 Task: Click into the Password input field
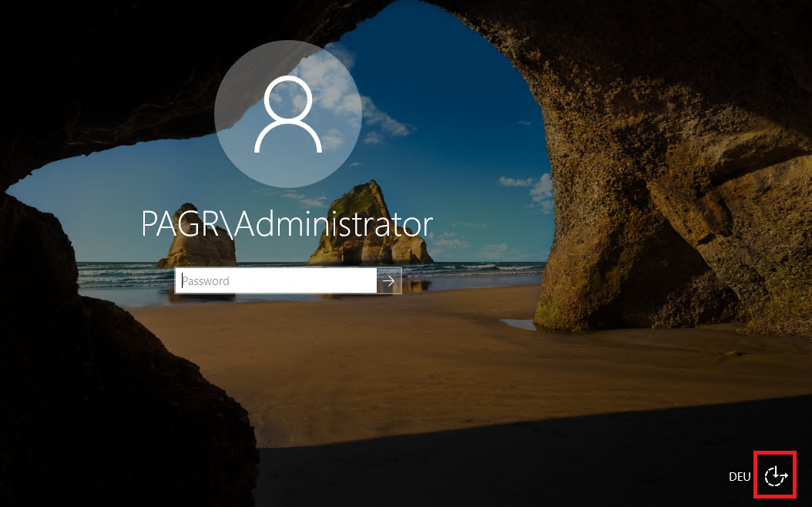(x=276, y=281)
